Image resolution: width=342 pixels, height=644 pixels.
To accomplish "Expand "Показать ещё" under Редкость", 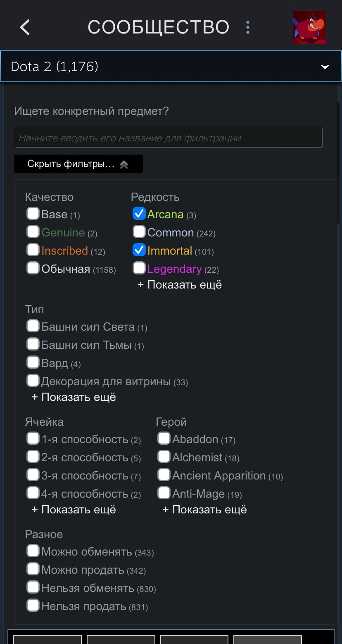I will tap(178, 284).
